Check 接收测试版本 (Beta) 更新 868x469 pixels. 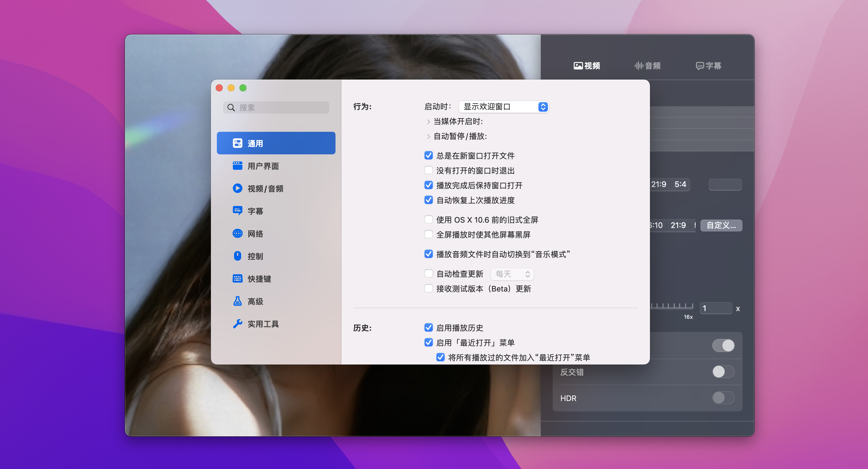429,288
